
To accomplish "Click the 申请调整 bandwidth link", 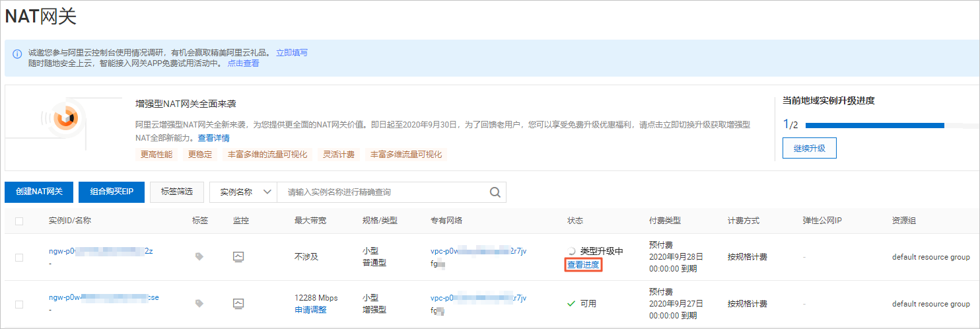I will point(310,309).
